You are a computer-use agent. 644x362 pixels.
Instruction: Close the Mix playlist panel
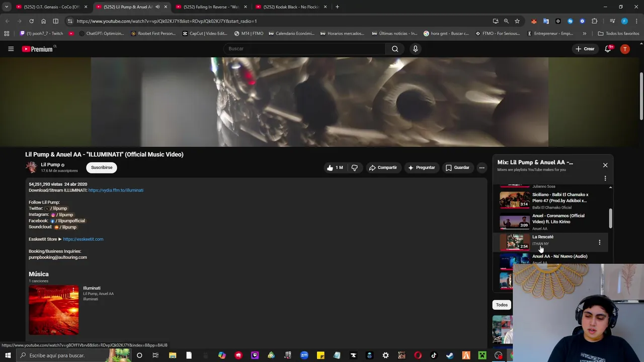(x=605, y=165)
